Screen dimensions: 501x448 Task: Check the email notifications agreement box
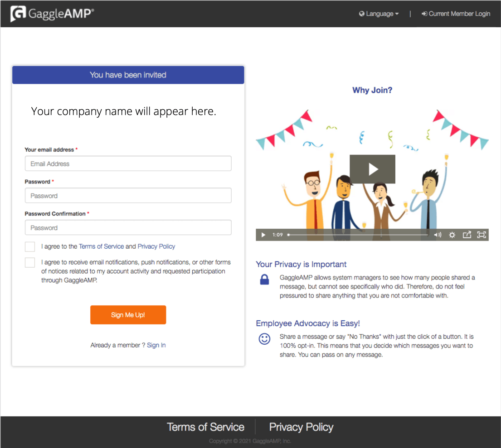(30, 262)
